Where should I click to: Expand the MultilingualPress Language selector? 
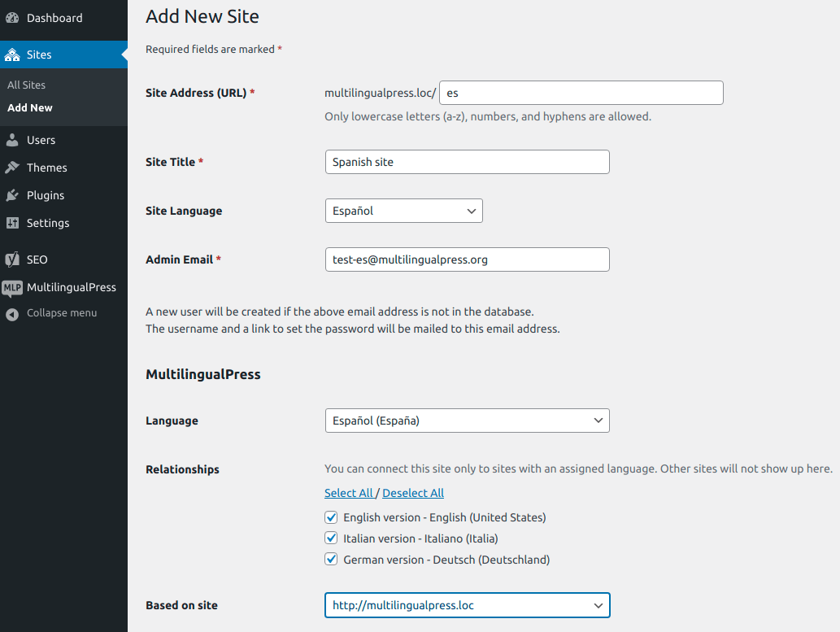(x=467, y=420)
